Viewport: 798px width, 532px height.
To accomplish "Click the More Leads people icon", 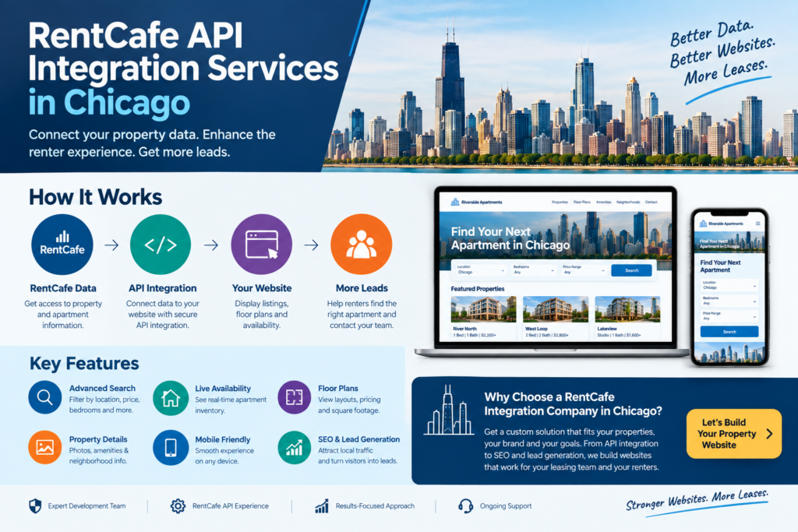I will (x=362, y=245).
